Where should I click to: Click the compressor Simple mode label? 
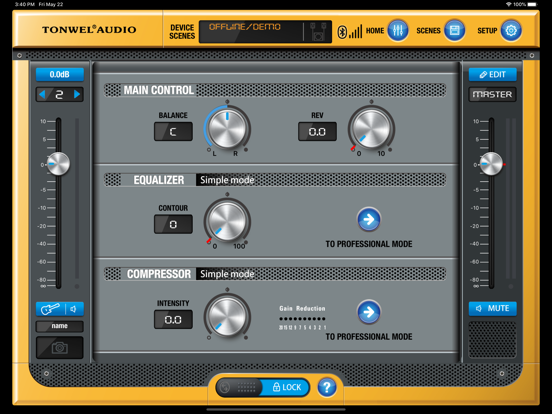(227, 274)
